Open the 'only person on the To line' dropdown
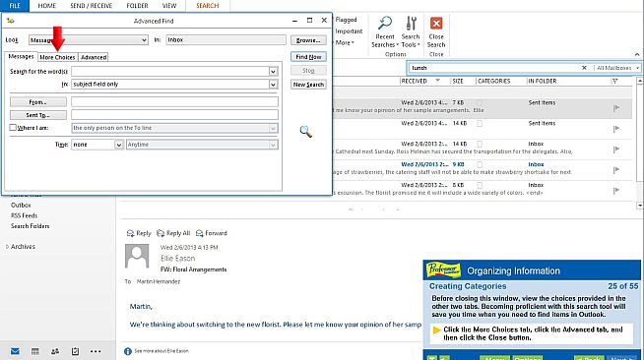Screen dimensions: 644x360 pos(273,128)
